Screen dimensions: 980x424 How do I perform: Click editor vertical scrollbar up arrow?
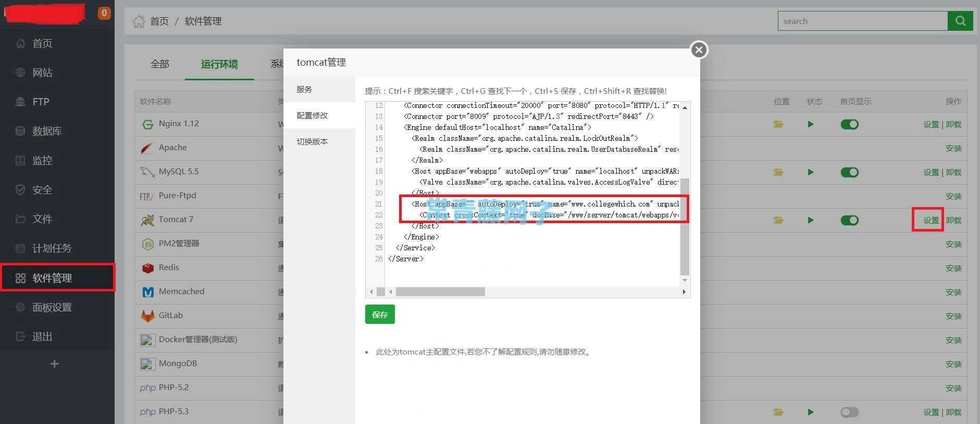(x=685, y=107)
